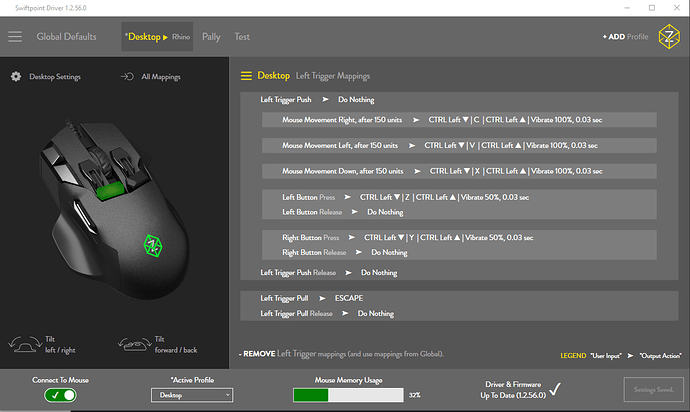The width and height of the screenshot is (690, 412).
Task: Click + ADD Profile
Action: pos(625,37)
